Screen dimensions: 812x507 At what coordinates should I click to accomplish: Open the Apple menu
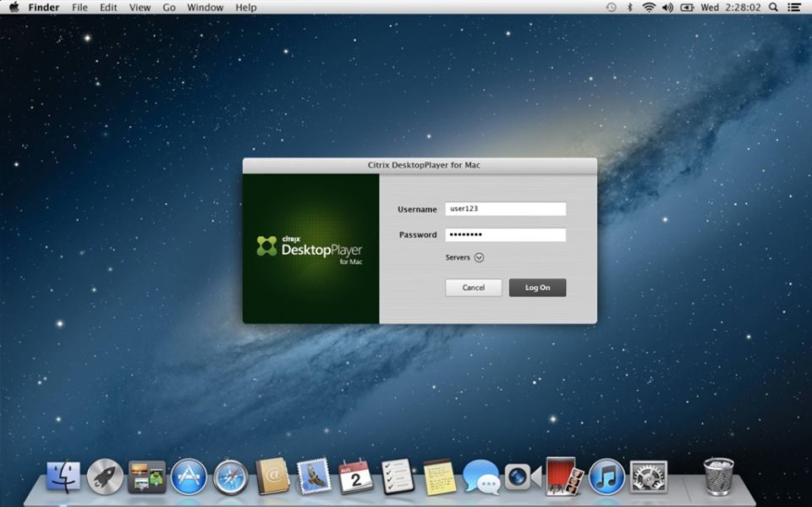tap(14, 8)
